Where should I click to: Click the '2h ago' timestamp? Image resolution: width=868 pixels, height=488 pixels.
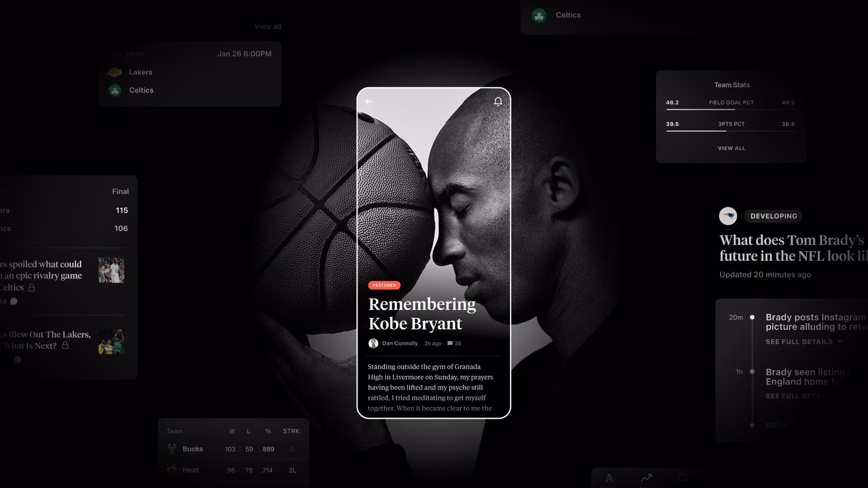(x=433, y=343)
